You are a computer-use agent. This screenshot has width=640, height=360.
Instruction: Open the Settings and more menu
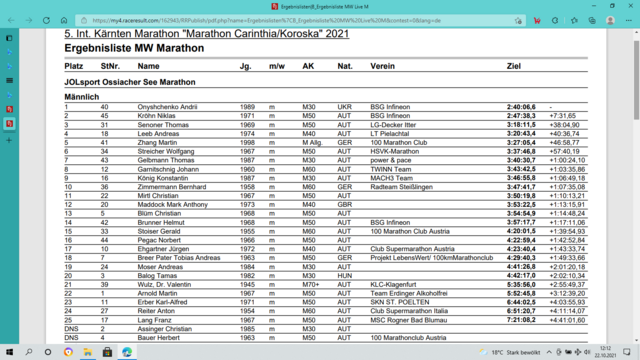click(x=629, y=20)
